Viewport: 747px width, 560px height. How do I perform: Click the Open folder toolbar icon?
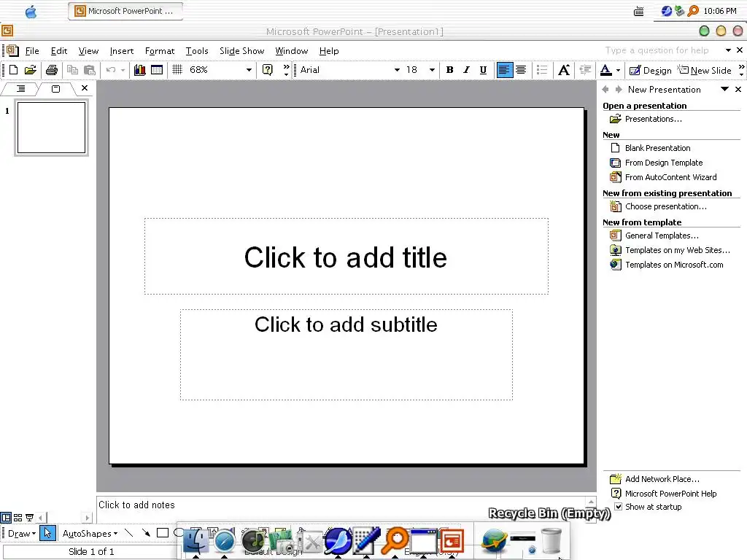(31, 70)
